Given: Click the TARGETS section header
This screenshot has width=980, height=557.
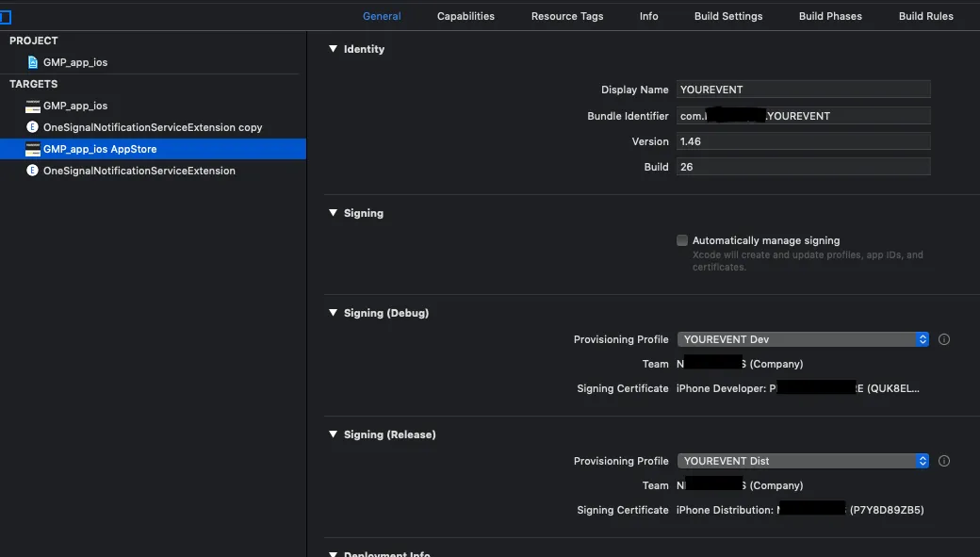Looking at the screenshot, I should [x=34, y=84].
